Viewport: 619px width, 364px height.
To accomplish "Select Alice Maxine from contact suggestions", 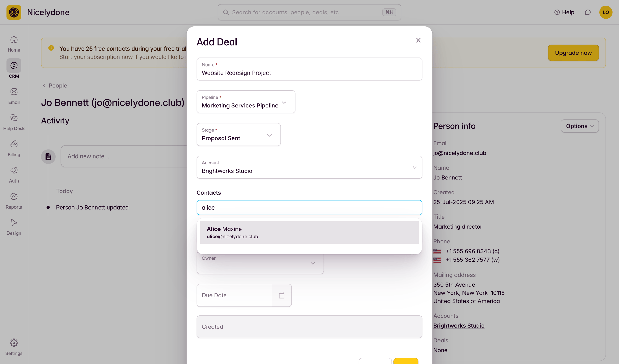I will (309, 232).
